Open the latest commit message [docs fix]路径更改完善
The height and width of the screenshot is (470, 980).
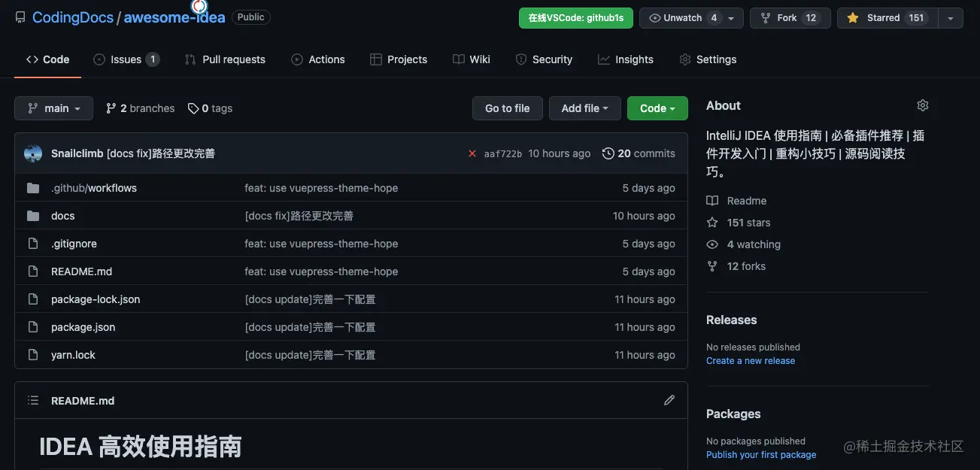(x=161, y=153)
